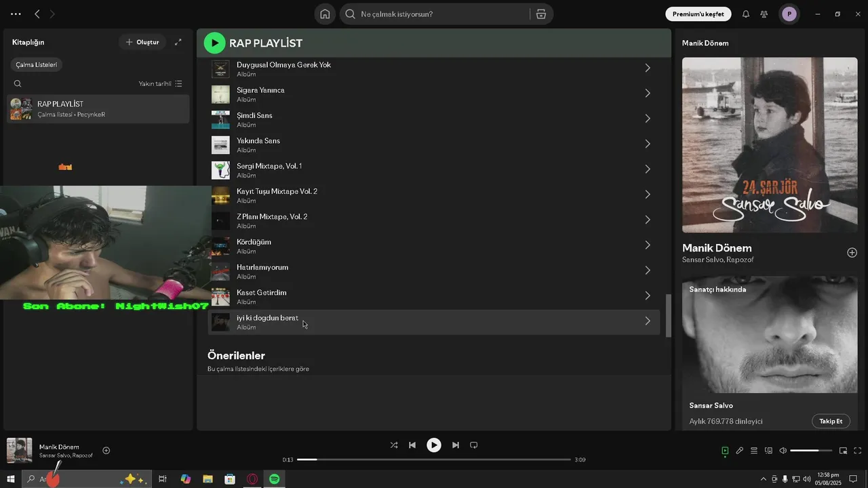
Task: Select the Şimdi Sans album title
Action: 254,115
